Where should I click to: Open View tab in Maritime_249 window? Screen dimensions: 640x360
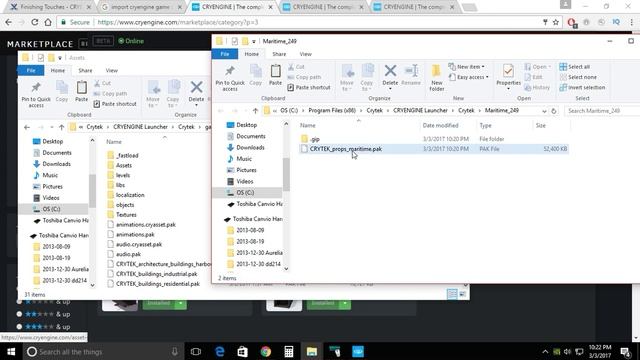click(x=305, y=54)
